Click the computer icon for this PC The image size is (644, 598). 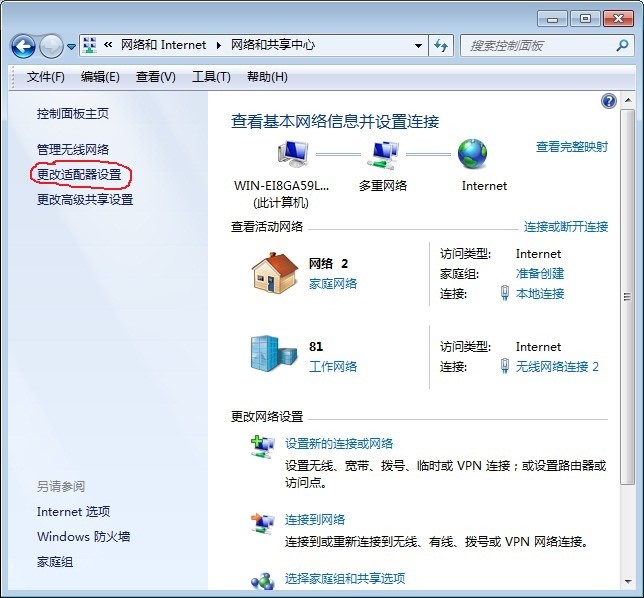[x=293, y=154]
